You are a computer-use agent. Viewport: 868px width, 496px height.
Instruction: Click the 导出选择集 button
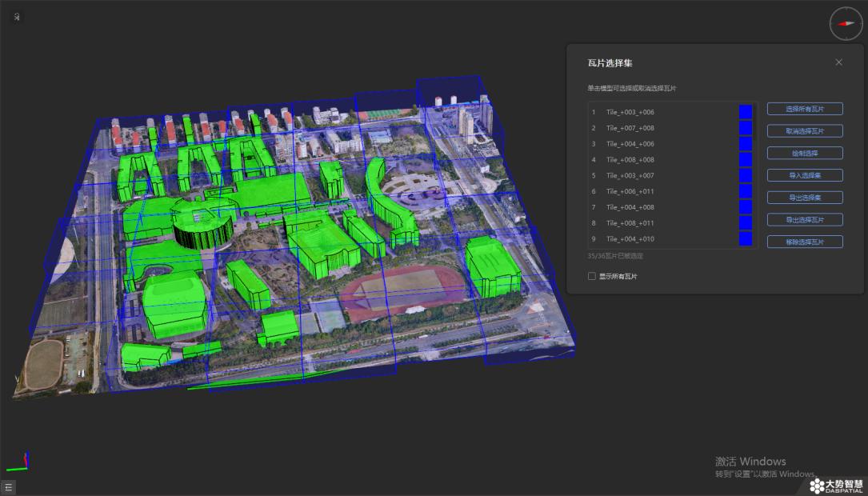(x=805, y=198)
